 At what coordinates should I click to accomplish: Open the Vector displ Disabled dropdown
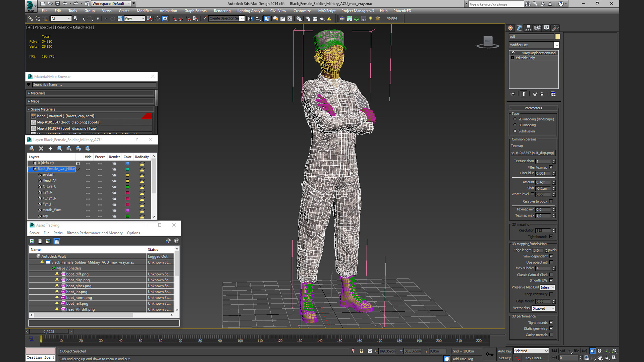543,308
